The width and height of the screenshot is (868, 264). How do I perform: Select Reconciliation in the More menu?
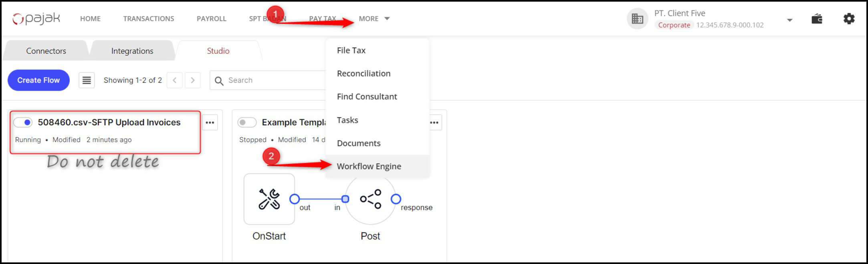[363, 73]
